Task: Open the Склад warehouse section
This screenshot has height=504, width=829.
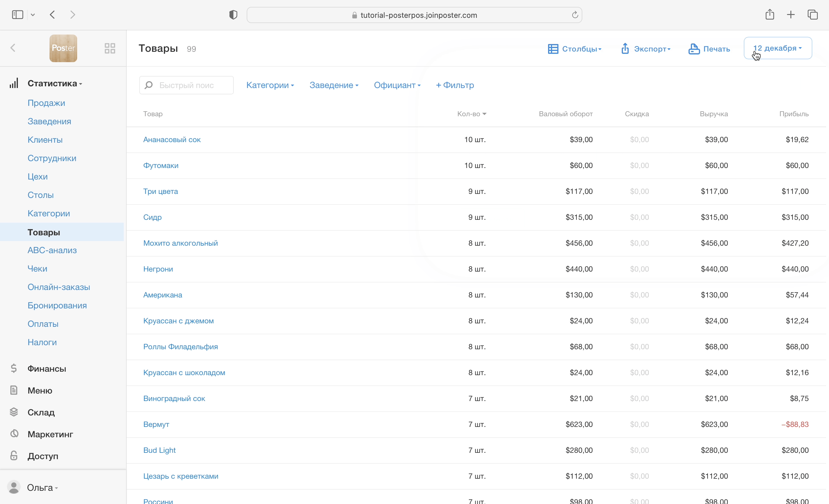Action: click(41, 412)
